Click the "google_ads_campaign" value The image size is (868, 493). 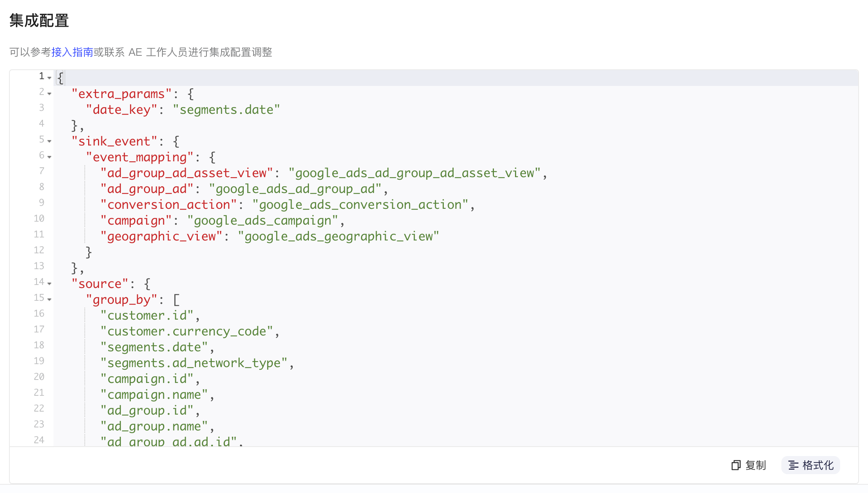(x=263, y=220)
